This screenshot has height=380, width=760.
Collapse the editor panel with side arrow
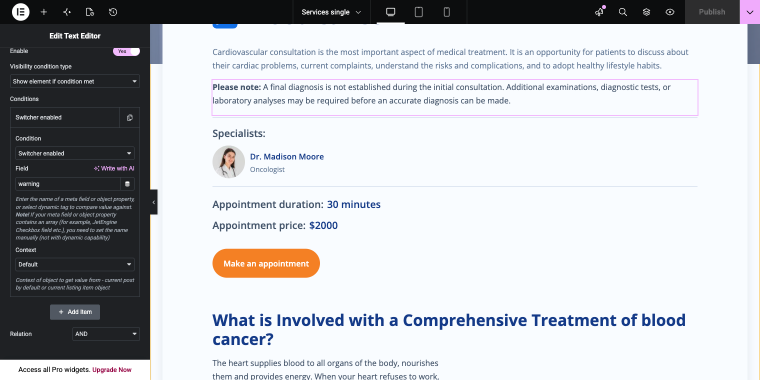point(154,202)
